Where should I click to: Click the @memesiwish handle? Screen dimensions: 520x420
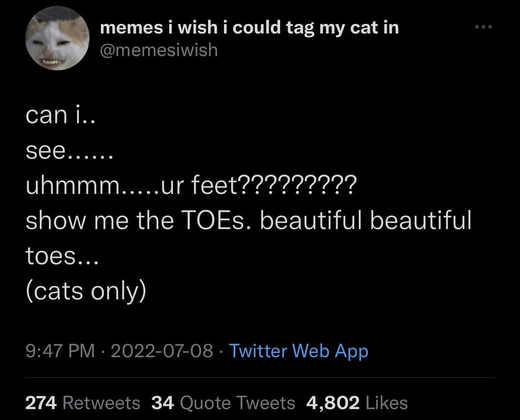159,50
